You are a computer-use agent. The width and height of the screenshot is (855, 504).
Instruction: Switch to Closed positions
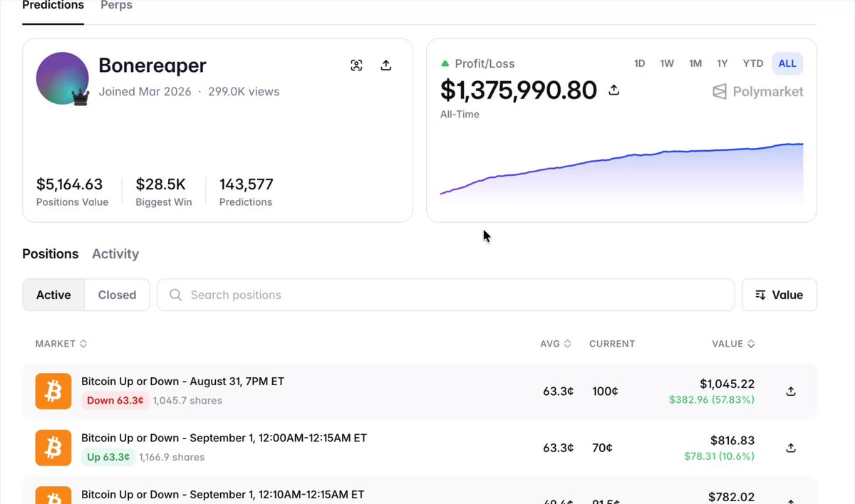tap(117, 295)
